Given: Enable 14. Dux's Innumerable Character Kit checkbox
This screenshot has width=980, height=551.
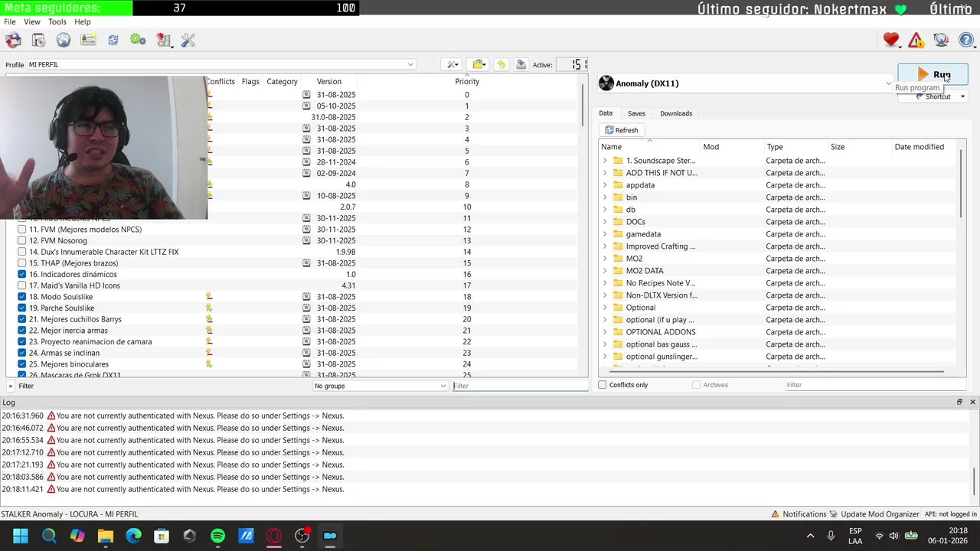Looking at the screenshot, I should click(x=22, y=252).
